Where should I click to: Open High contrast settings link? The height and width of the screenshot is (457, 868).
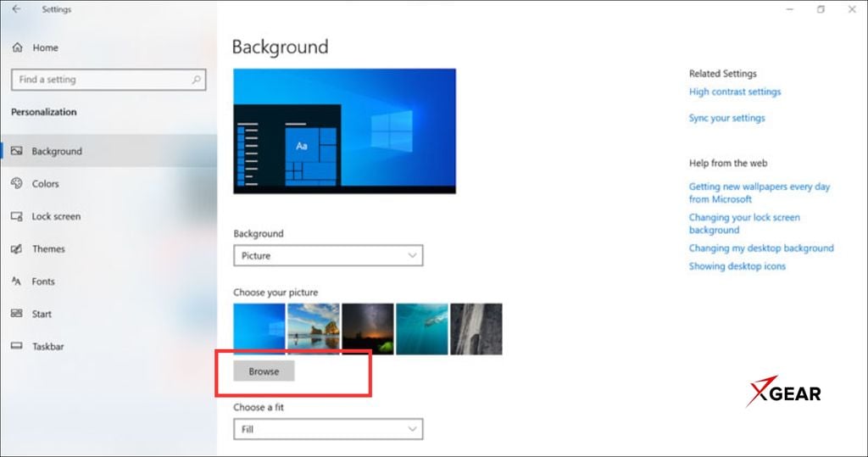click(735, 92)
